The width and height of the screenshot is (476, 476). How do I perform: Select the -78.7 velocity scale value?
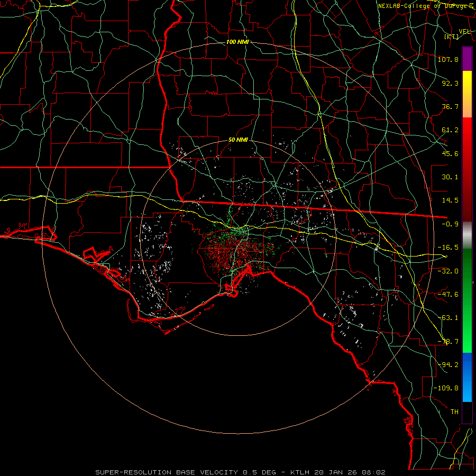(448, 342)
